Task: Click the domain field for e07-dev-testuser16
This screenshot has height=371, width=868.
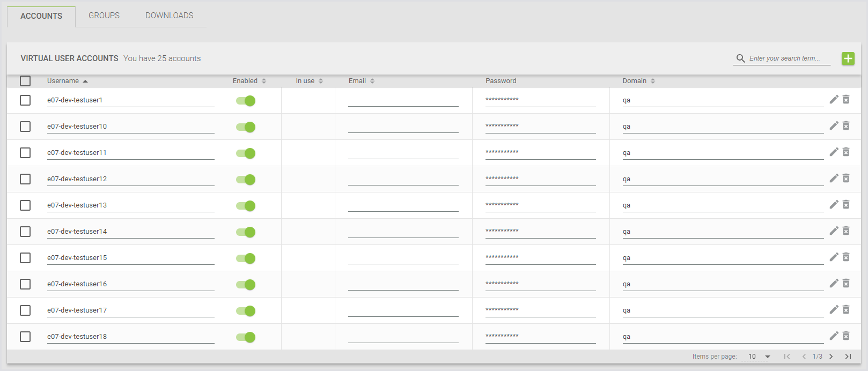Action: click(723, 284)
